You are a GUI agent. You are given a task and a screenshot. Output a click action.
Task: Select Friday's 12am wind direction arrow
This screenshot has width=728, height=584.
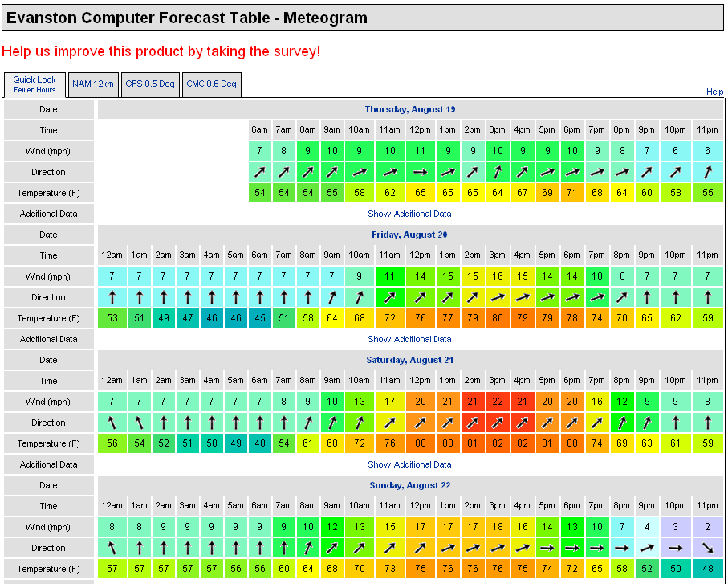click(112, 297)
